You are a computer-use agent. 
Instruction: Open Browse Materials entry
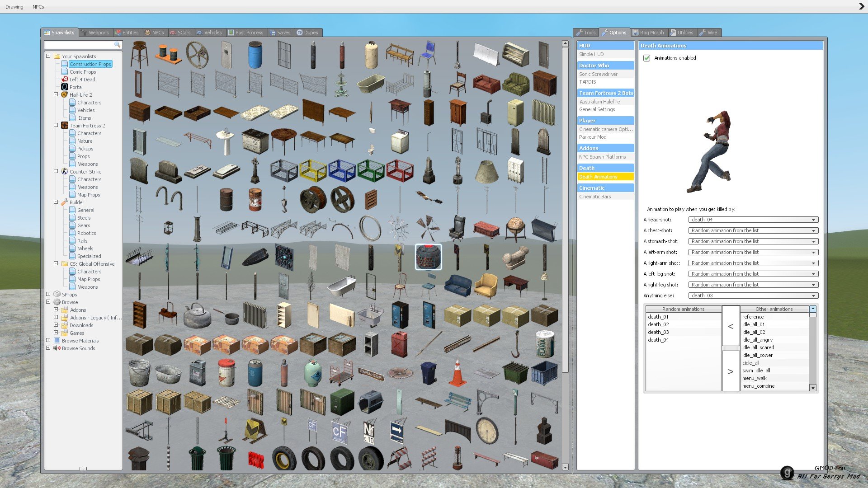[80, 341]
